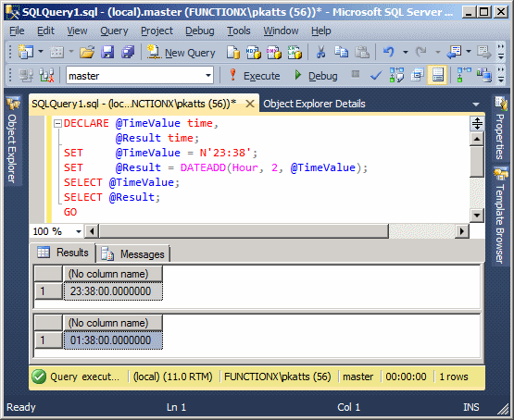Toggle the Results to Grid button
This screenshot has height=420, width=514.
point(438,75)
